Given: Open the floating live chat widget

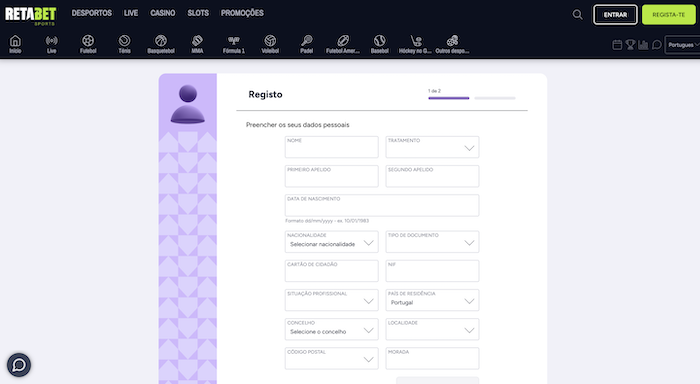Looking at the screenshot, I should (x=19, y=365).
